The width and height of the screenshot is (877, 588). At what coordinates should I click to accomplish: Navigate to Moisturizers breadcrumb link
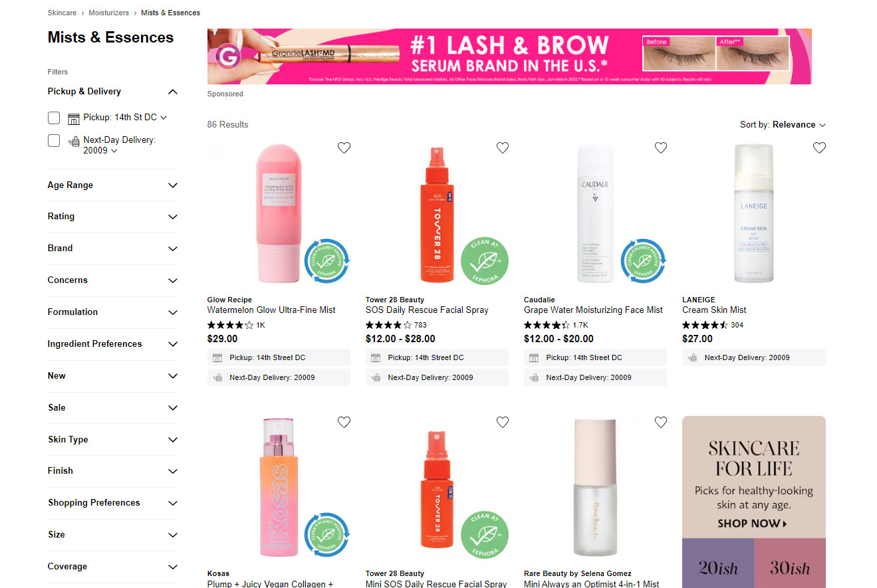(x=109, y=13)
